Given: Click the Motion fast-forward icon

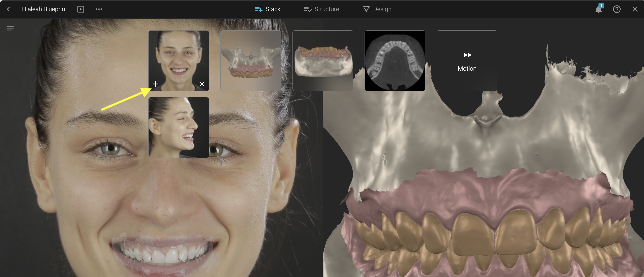Looking at the screenshot, I should [467, 55].
